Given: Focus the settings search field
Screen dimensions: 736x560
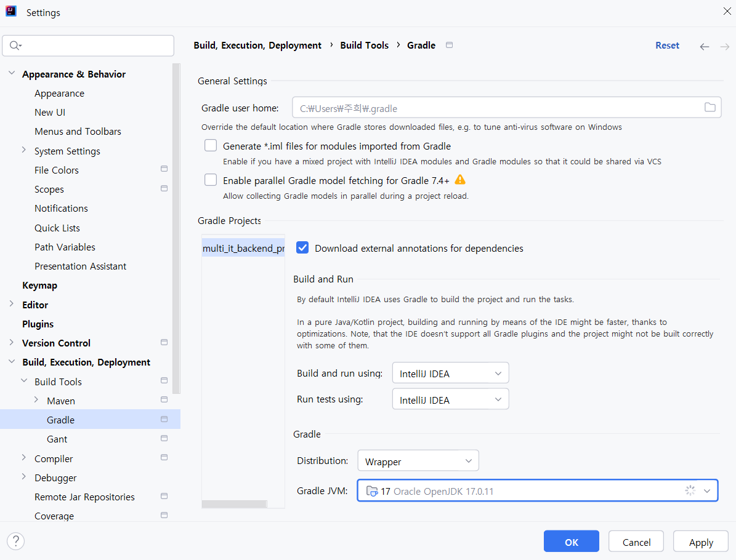Looking at the screenshot, I should click(x=88, y=46).
